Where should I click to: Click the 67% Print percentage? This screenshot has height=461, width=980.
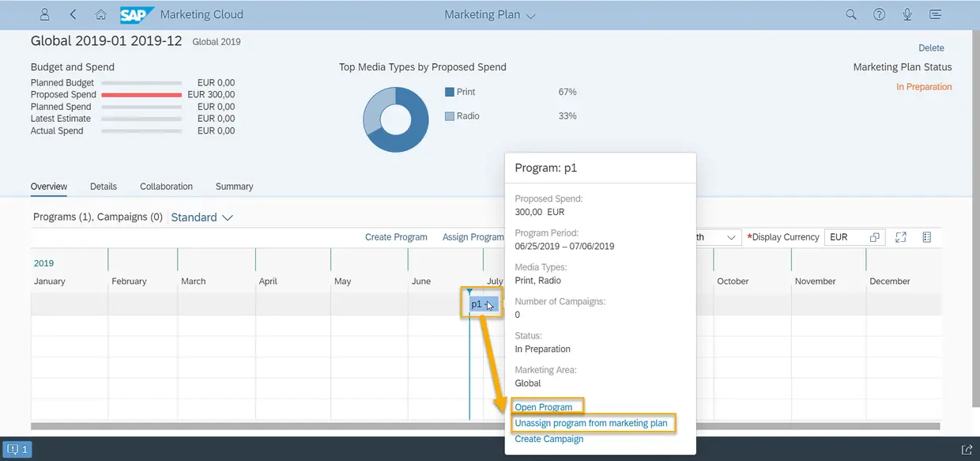coord(567,92)
